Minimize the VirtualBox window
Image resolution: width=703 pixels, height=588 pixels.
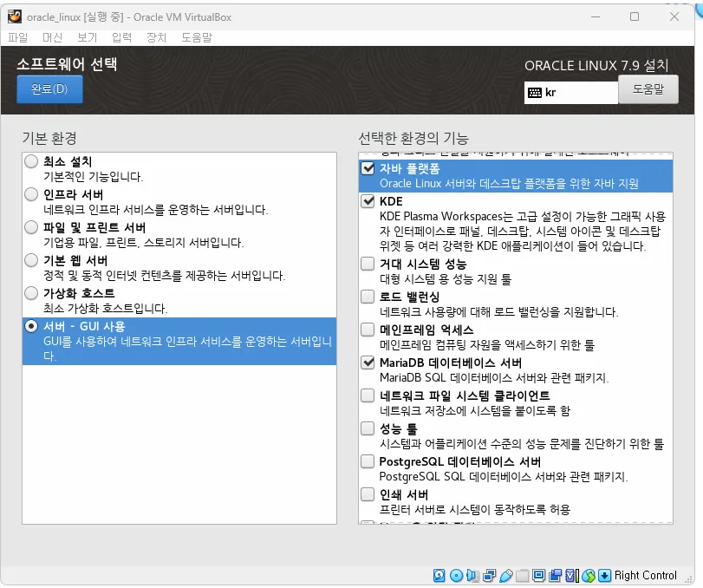click(x=596, y=17)
